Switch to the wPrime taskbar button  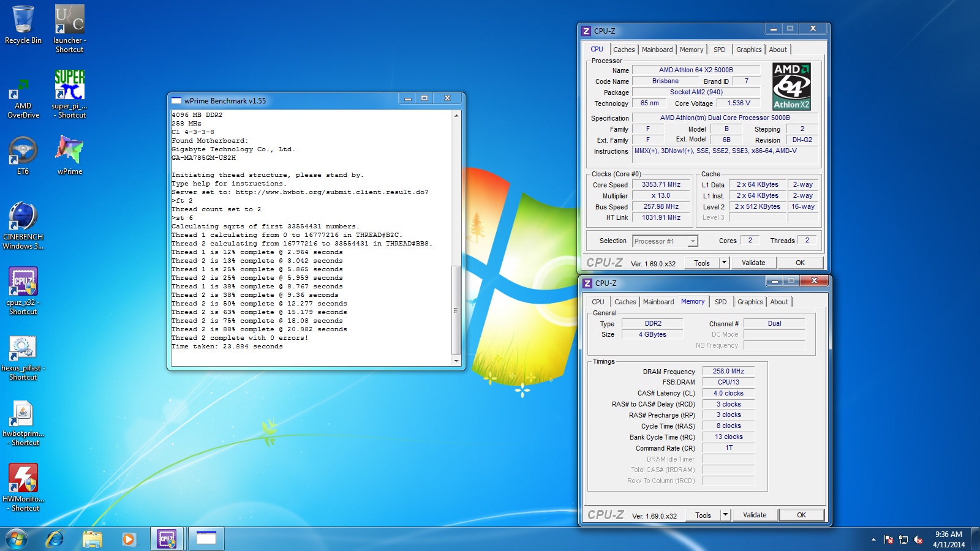click(x=206, y=539)
